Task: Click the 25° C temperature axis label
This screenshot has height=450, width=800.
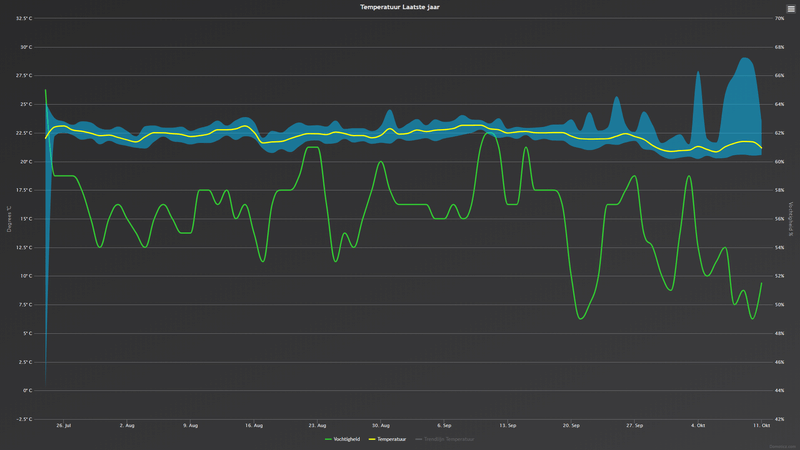Action: pyautogui.click(x=26, y=104)
